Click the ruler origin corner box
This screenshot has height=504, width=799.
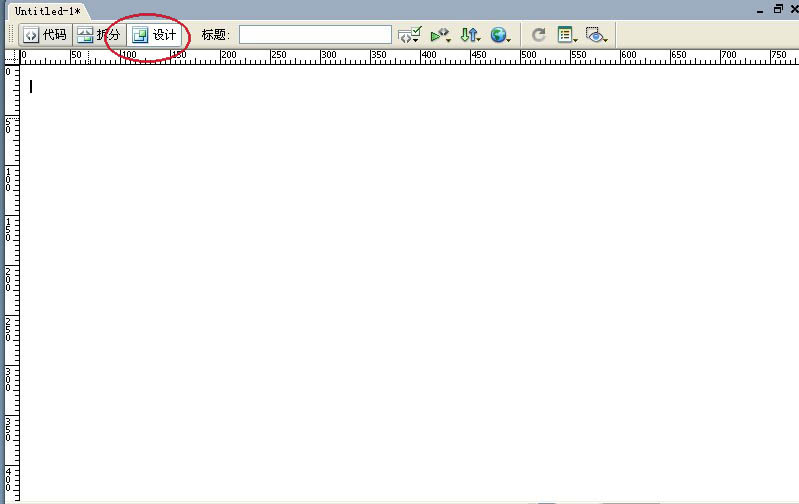tap(12, 57)
